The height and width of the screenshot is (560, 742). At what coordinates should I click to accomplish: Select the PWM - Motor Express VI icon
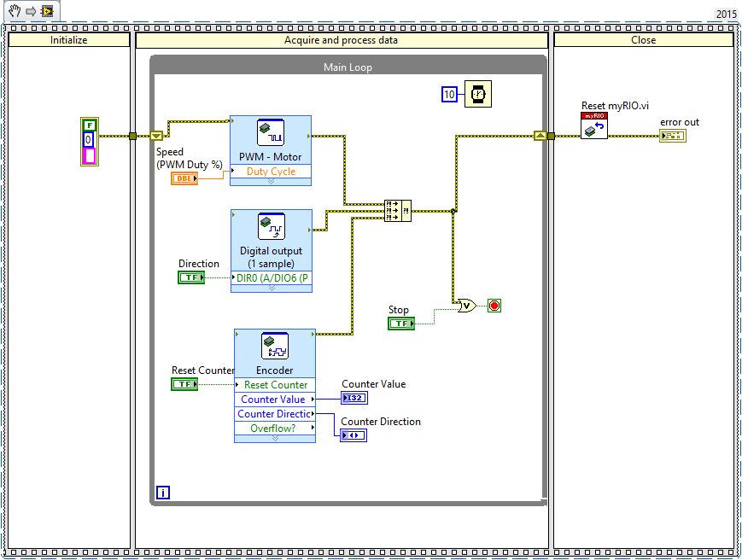coord(271,133)
